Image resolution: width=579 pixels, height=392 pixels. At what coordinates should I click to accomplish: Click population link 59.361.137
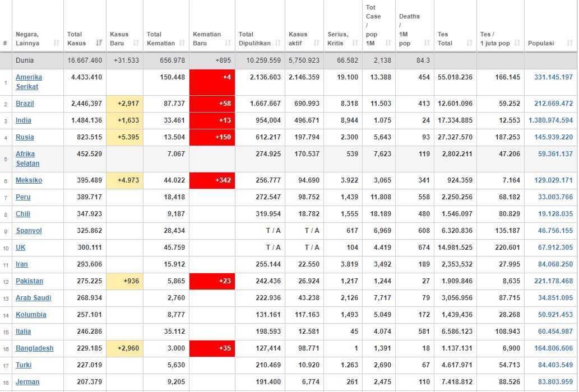click(x=555, y=154)
